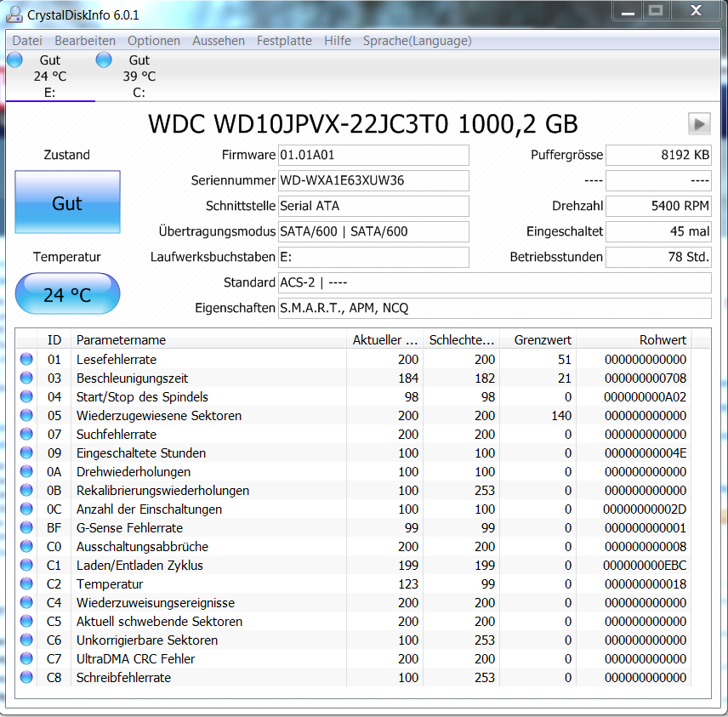The image size is (728, 717).
Task: Click current value 123 in Temperatur row
Action: [x=408, y=584]
